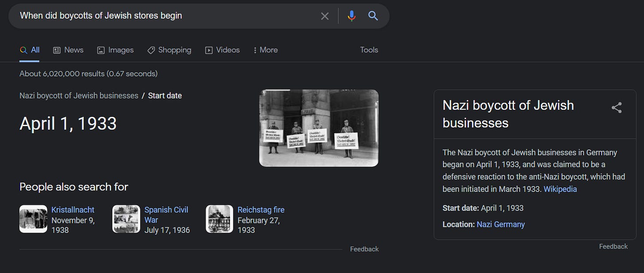Click the results count text
Screen dimensions: 644x273
click(88, 73)
